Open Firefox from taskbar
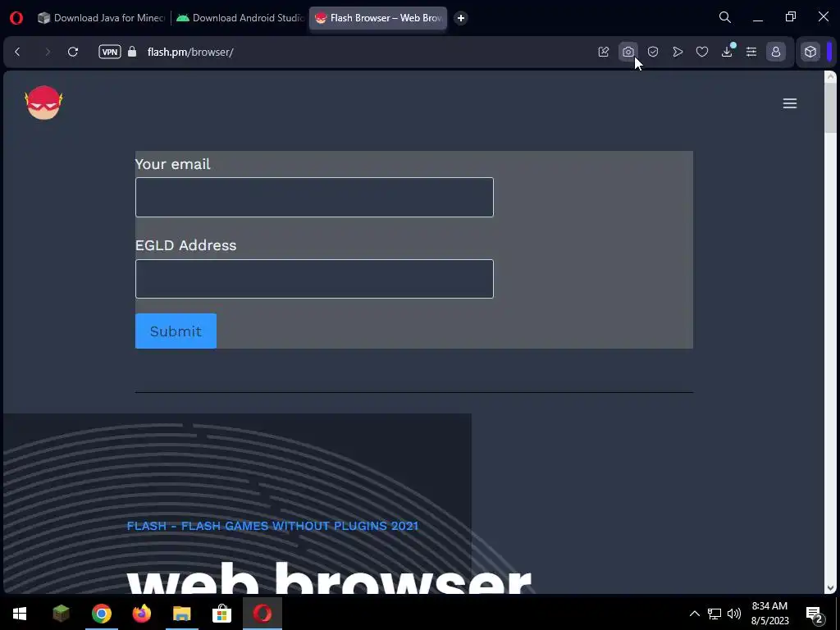840x630 pixels. [x=141, y=614]
